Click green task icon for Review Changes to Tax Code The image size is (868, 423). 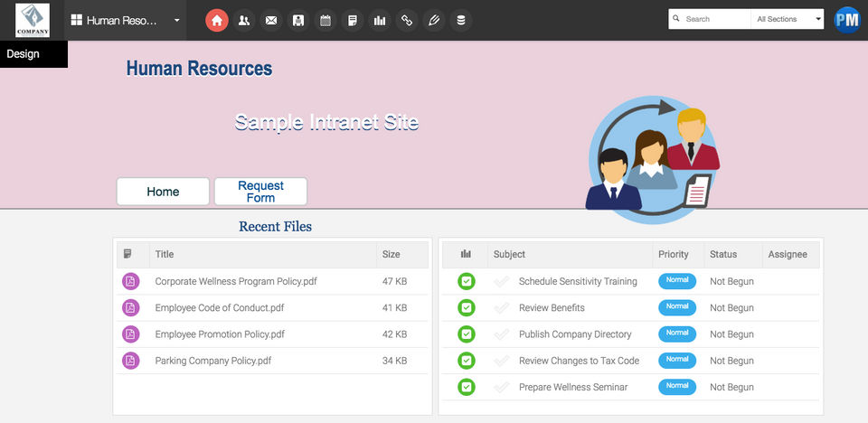(x=467, y=361)
